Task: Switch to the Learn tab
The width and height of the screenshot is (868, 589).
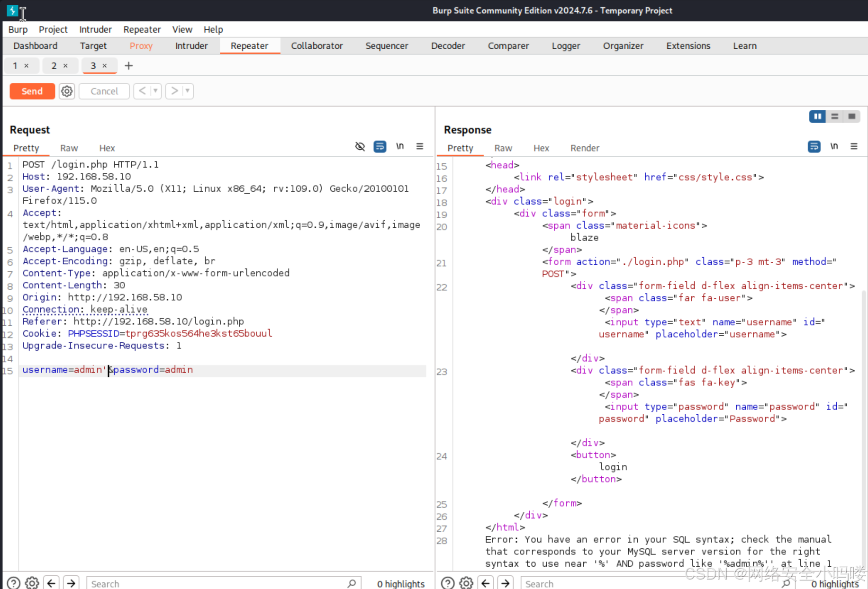Action: coord(745,46)
